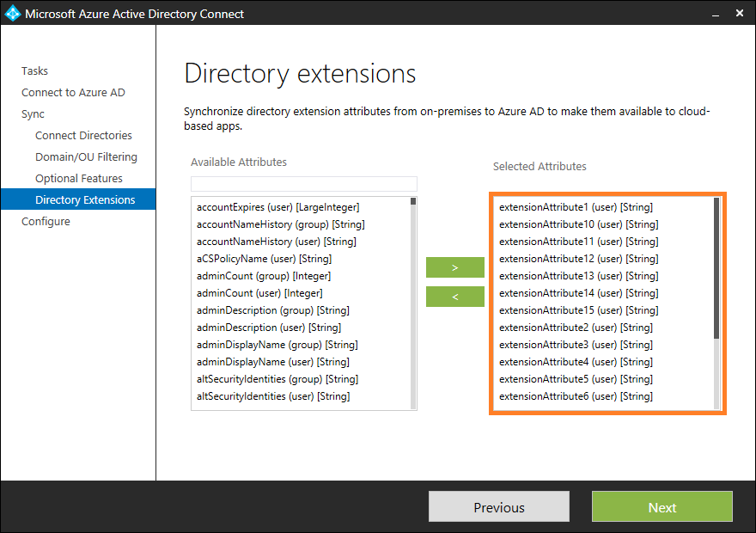This screenshot has height=533, width=756.
Task: Select Connect to Azure AD step
Action: click(73, 93)
